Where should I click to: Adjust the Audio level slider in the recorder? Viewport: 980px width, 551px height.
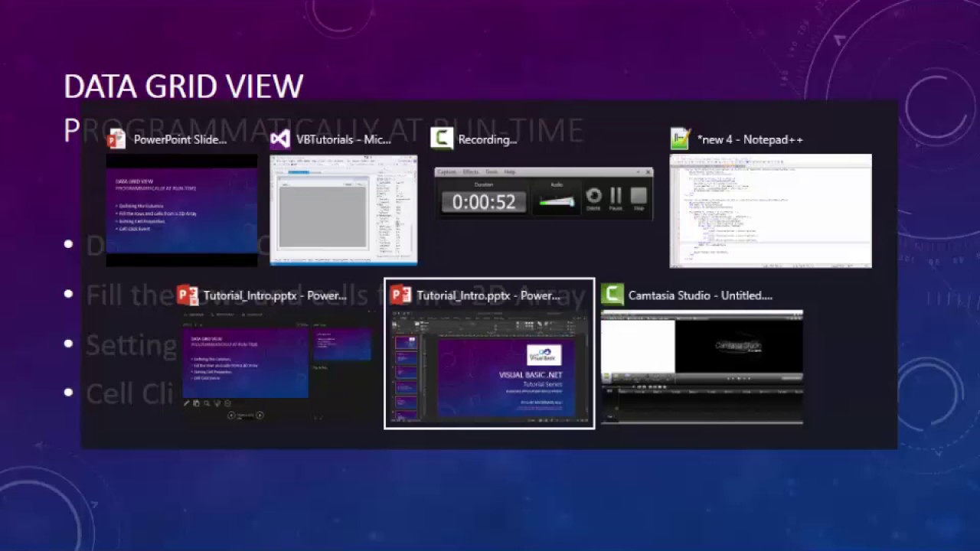(x=557, y=201)
